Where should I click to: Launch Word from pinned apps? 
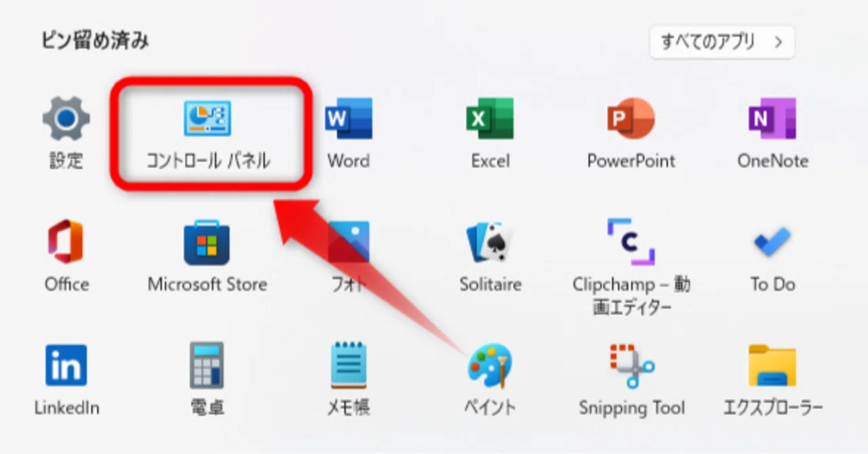click(349, 119)
